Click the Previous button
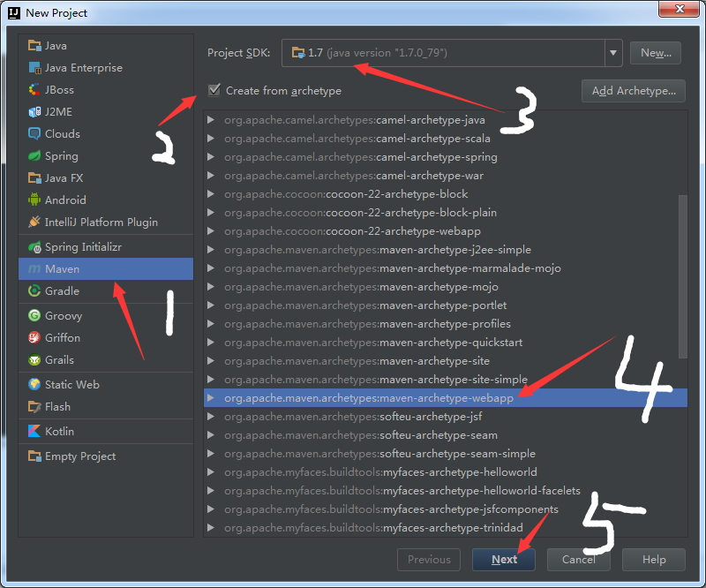This screenshot has height=588, width=706. pos(429,560)
